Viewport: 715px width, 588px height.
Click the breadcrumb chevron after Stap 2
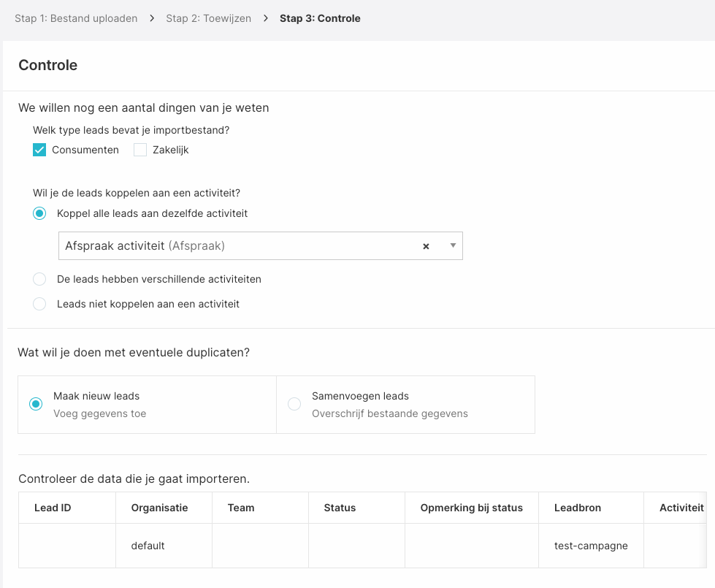click(265, 18)
